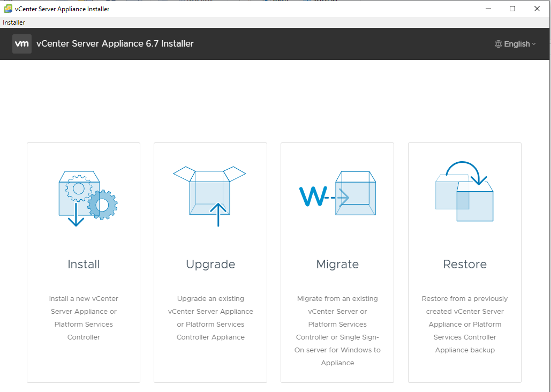Expand the chevron next to English
Viewport: 551px width, 392px height.
pos(534,44)
